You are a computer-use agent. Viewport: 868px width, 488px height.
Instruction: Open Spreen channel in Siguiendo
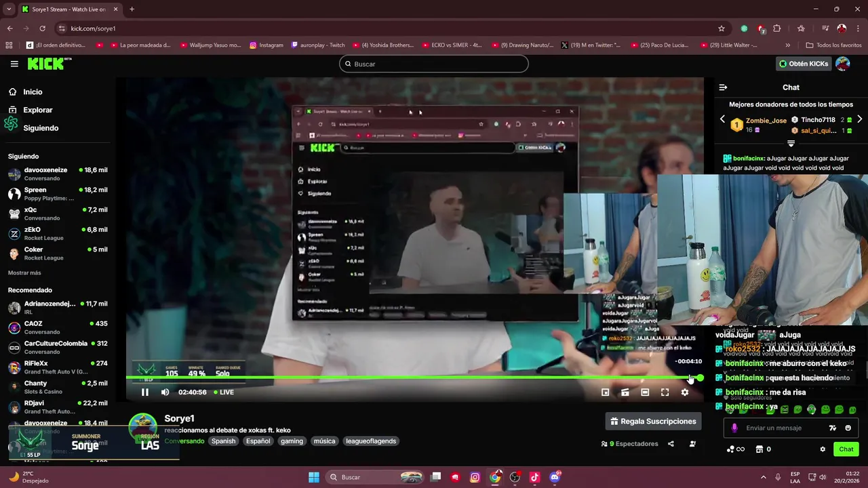click(58, 194)
